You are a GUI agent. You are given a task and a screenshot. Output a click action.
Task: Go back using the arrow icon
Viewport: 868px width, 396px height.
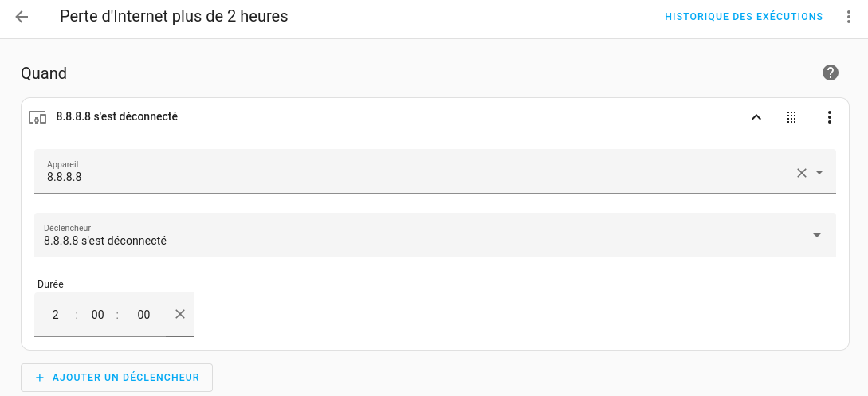pos(22,17)
